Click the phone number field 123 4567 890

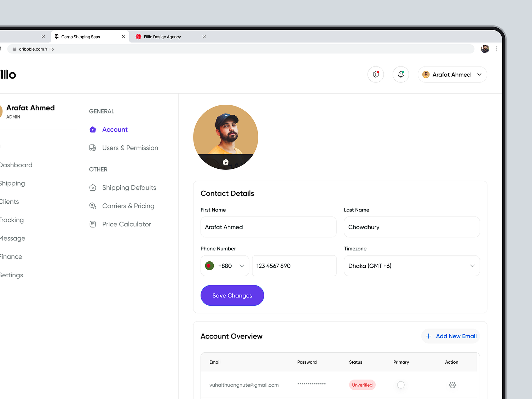(x=294, y=266)
